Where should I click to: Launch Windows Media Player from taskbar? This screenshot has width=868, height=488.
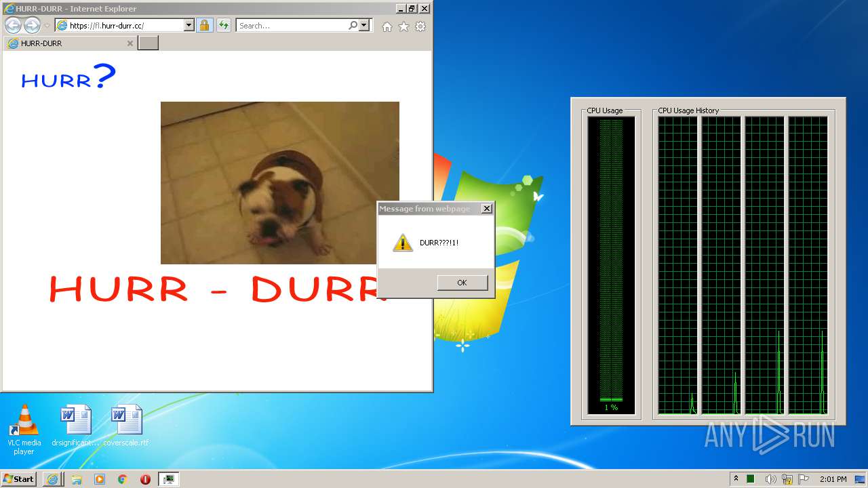pos(100,479)
